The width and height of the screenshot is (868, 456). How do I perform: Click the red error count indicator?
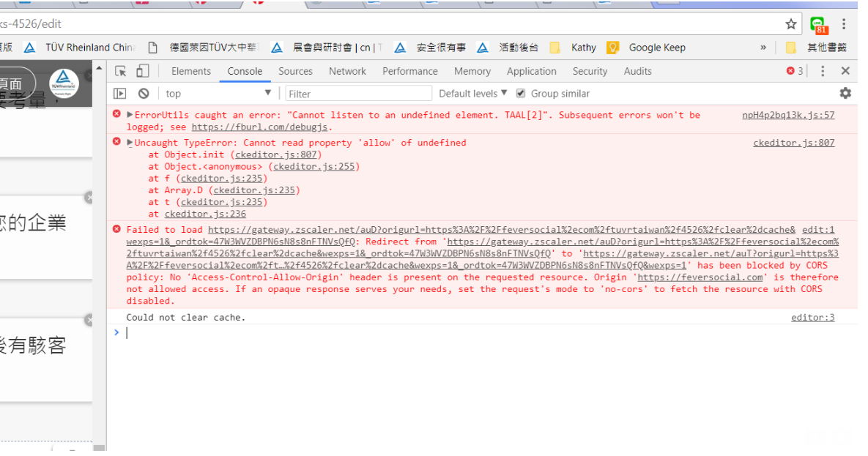[795, 71]
